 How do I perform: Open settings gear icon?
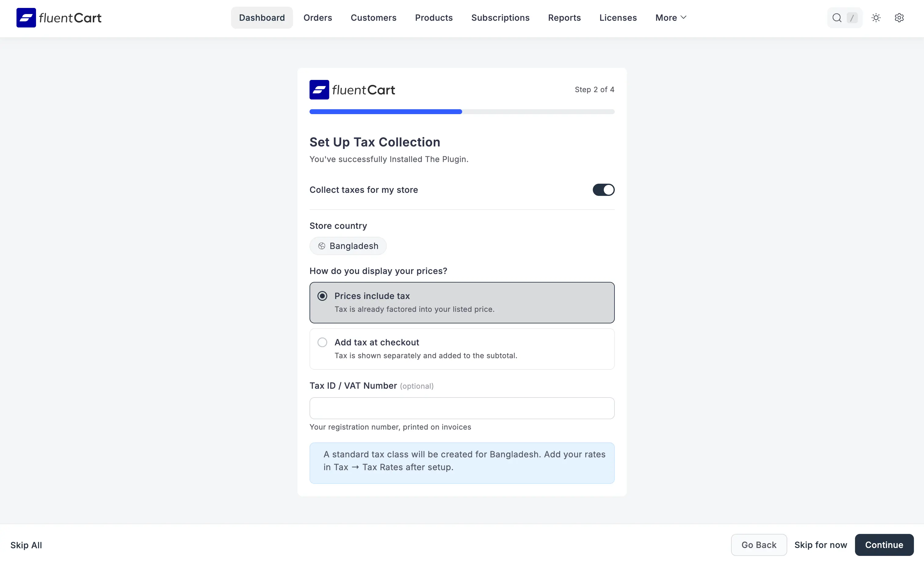pyautogui.click(x=899, y=18)
